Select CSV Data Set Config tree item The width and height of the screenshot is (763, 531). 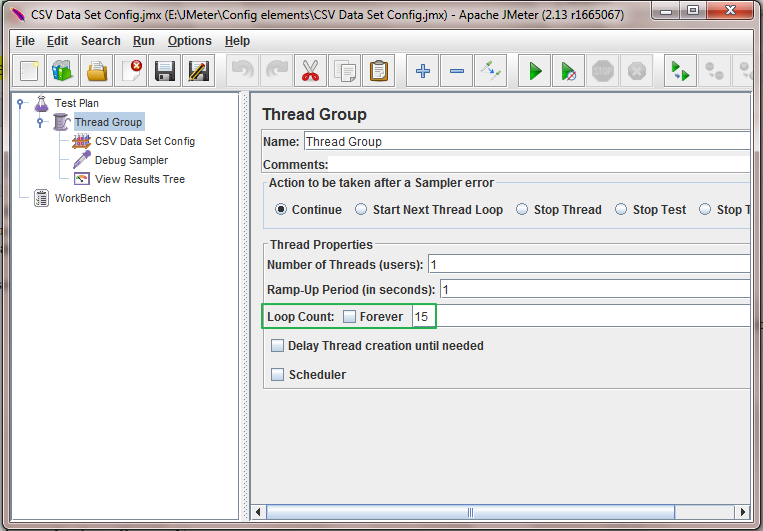pos(145,141)
